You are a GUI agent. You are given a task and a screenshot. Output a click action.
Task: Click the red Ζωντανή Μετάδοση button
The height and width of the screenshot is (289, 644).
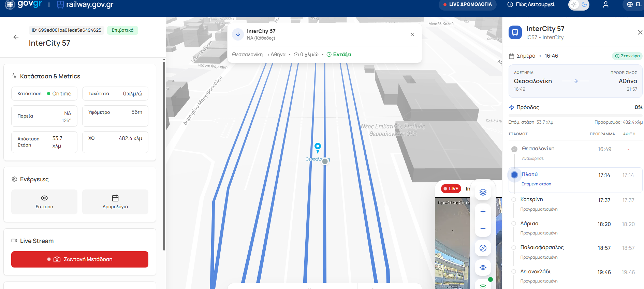point(80,259)
